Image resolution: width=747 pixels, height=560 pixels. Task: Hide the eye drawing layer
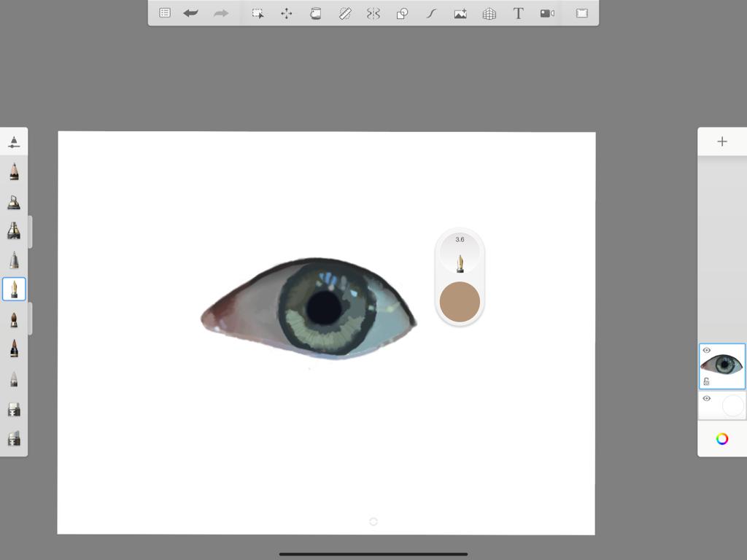tap(706, 351)
